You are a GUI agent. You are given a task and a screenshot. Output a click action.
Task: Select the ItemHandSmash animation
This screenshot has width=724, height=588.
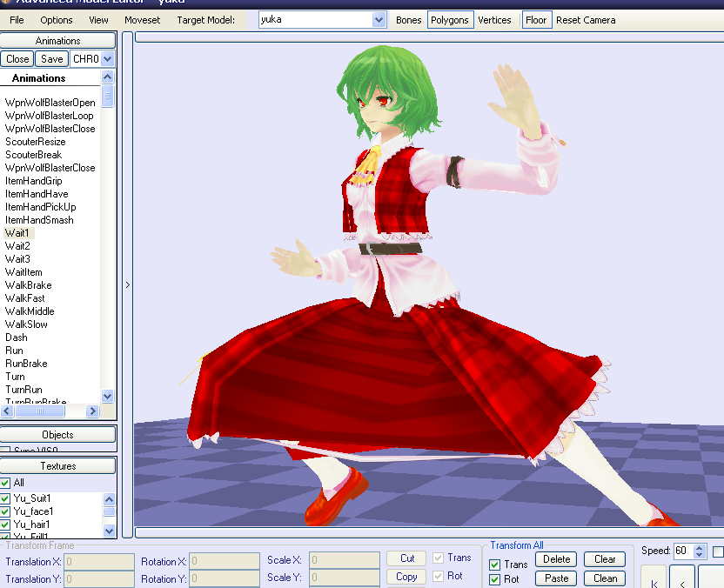click(39, 220)
